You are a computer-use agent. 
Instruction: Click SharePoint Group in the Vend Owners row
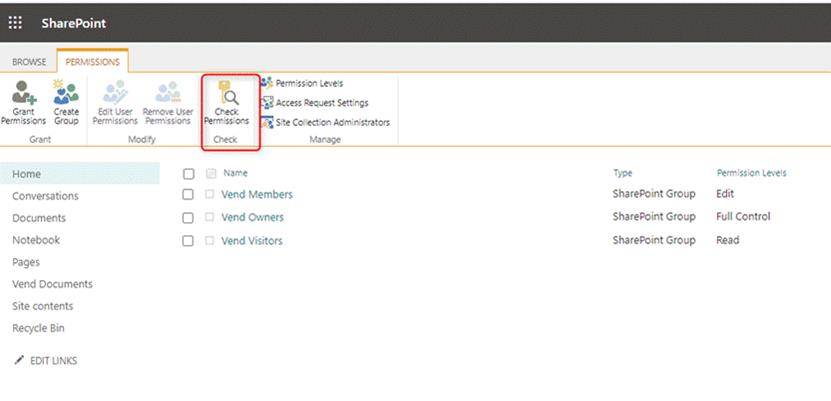pyautogui.click(x=654, y=217)
